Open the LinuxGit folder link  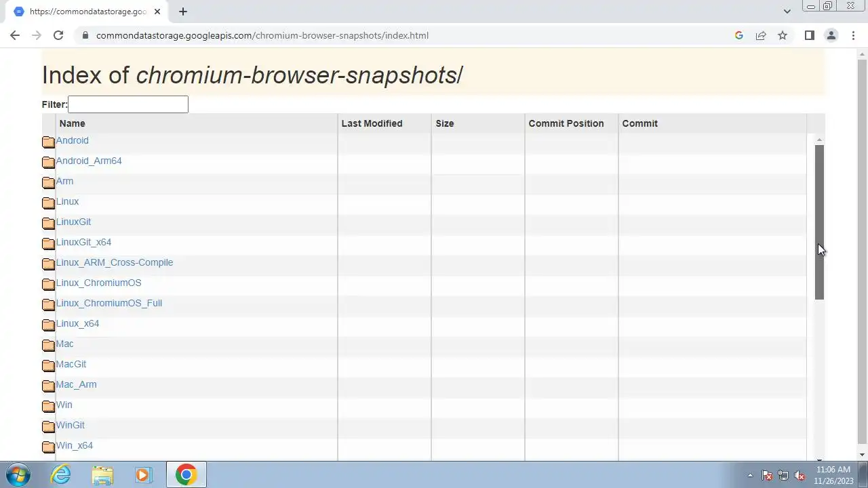[x=73, y=222]
